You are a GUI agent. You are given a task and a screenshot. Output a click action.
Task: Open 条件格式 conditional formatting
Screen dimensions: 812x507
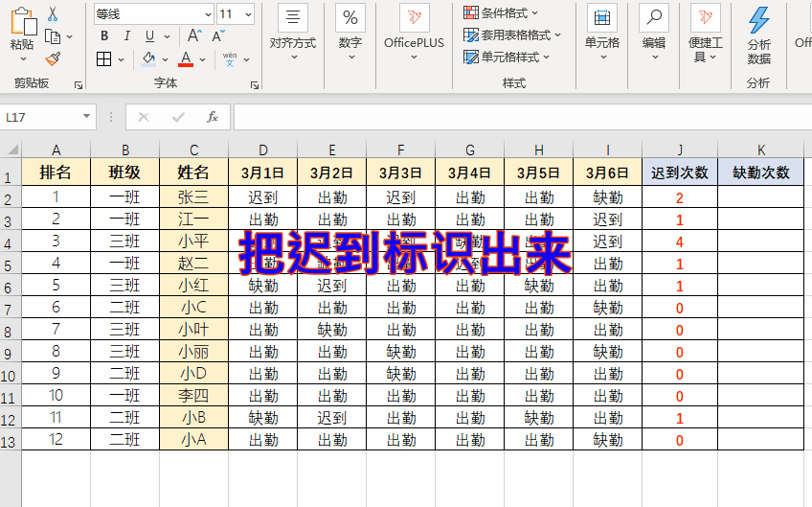(501, 13)
